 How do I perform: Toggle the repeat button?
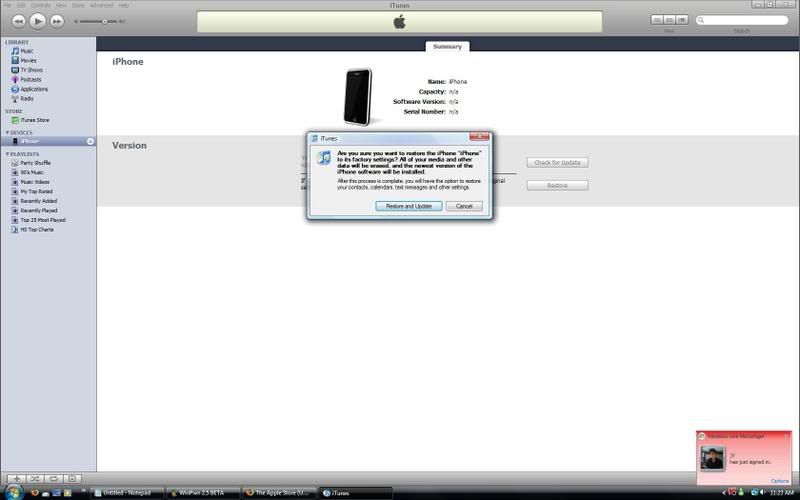pyautogui.click(x=53, y=479)
